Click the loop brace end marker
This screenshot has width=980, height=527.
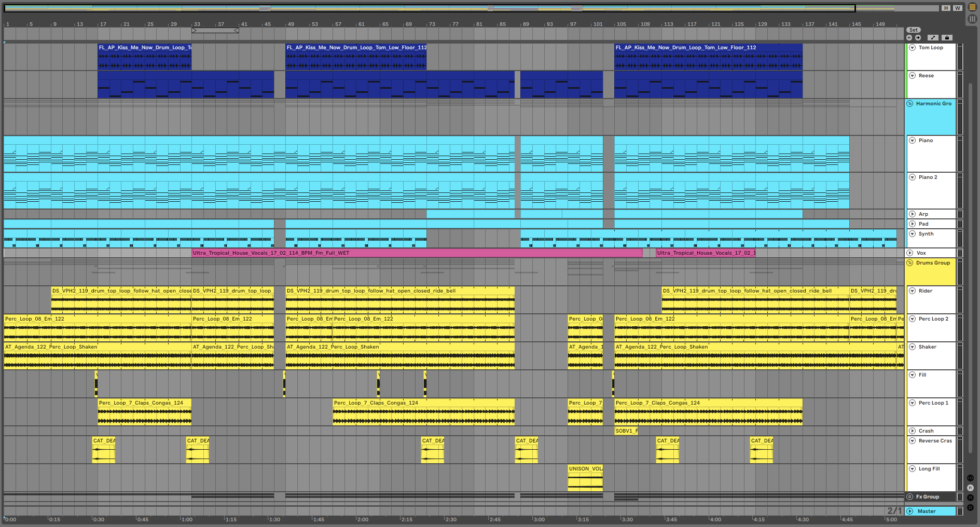click(x=236, y=31)
